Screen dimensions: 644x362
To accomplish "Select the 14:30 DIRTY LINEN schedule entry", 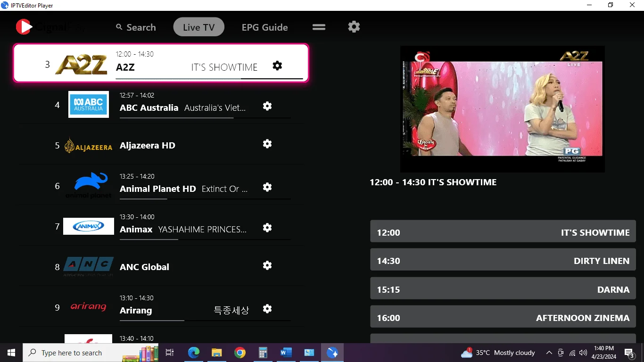I will pos(503,259).
